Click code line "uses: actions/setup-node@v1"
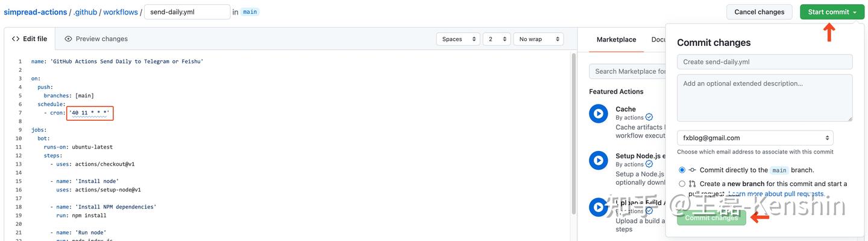This screenshot has width=868, height=241. tap(98, 190)
